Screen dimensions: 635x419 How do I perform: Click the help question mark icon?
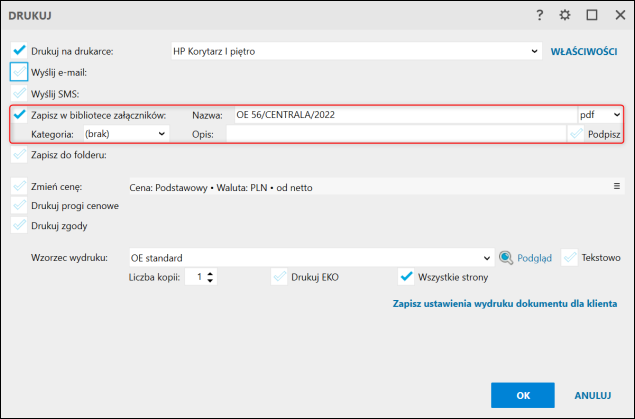click(x=539, y=15)
